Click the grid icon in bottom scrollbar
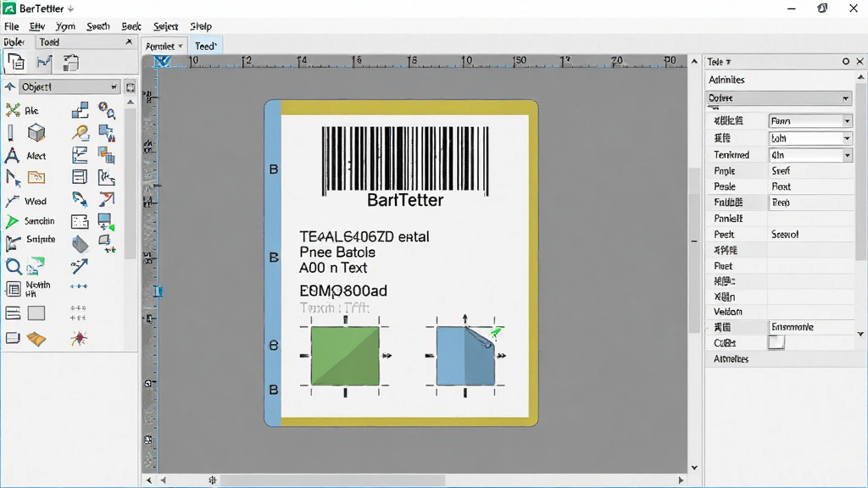 tap(212, 480)
